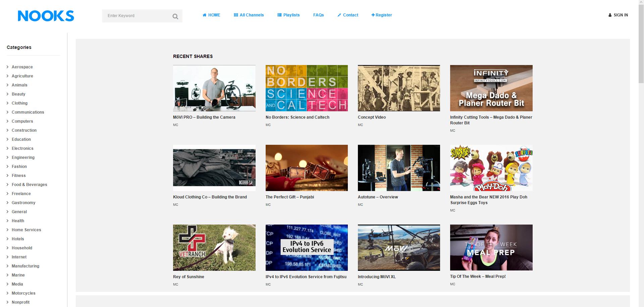
Task: Select the Home Services category
Action: [26, 230]
